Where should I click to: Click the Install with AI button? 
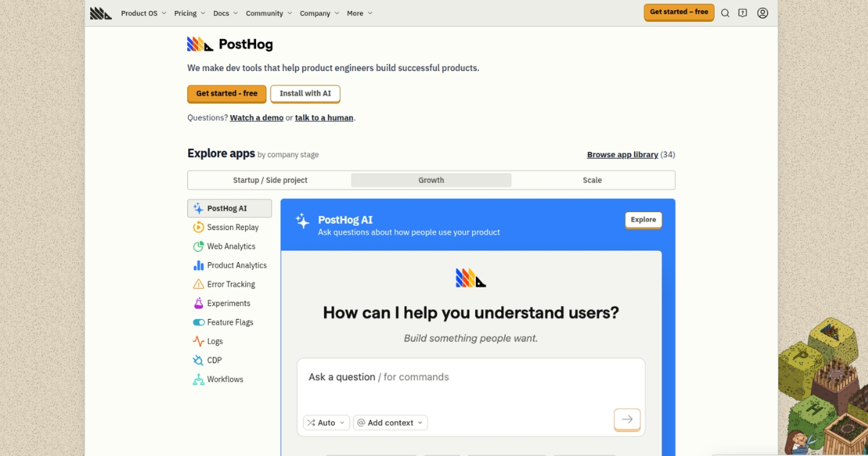[305, 94]
